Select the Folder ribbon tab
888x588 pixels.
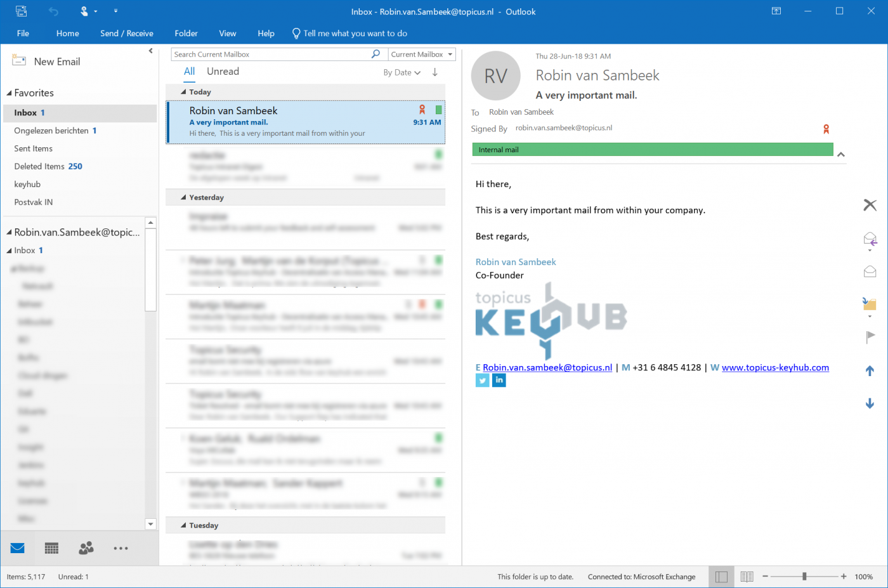(186, 34)
